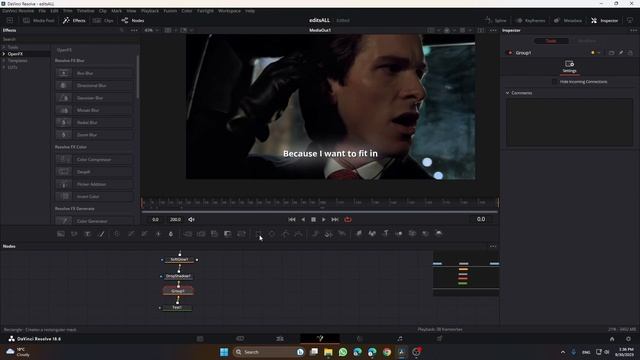Click the DropShadow1 node

tap(178, 276)
